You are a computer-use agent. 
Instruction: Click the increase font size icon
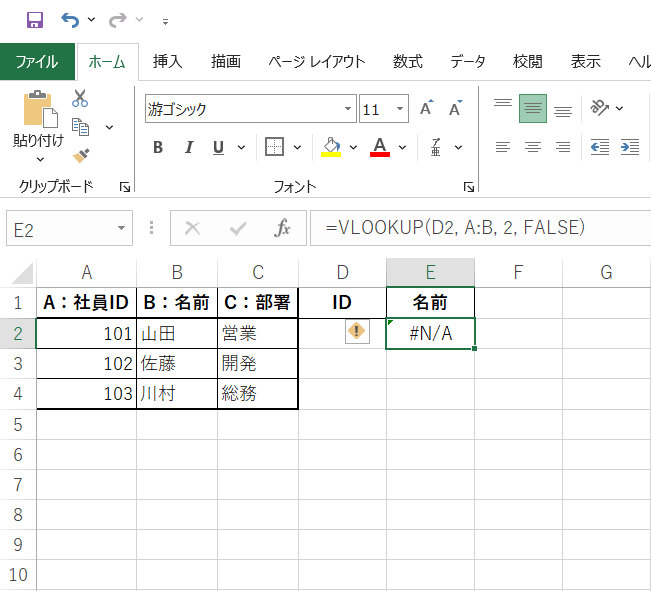427,109
